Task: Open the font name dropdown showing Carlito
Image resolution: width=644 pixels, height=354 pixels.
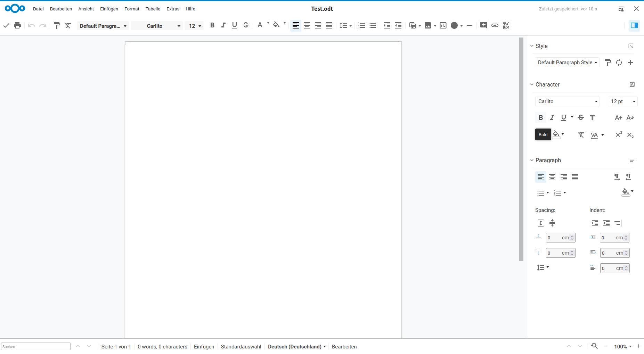Action: click(x=157, y=26)
